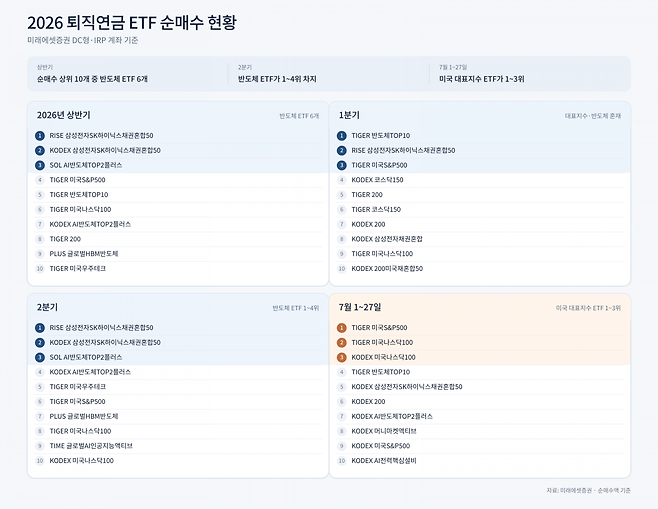Click "TIGER 코스닥150" in 1분기 panel
Image resolution: width=658 pixels, height=509 pixels.
[x=376, y=209]
